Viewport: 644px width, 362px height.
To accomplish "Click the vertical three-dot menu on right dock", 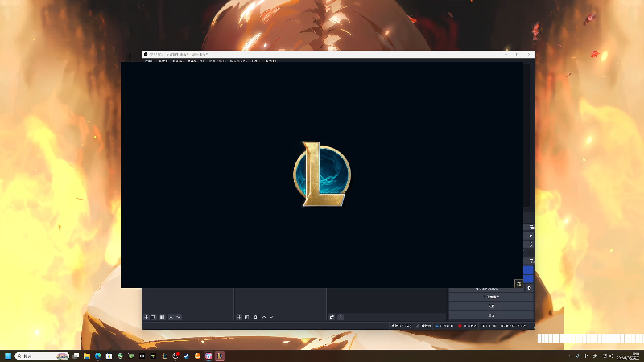I will click(530, 252).
